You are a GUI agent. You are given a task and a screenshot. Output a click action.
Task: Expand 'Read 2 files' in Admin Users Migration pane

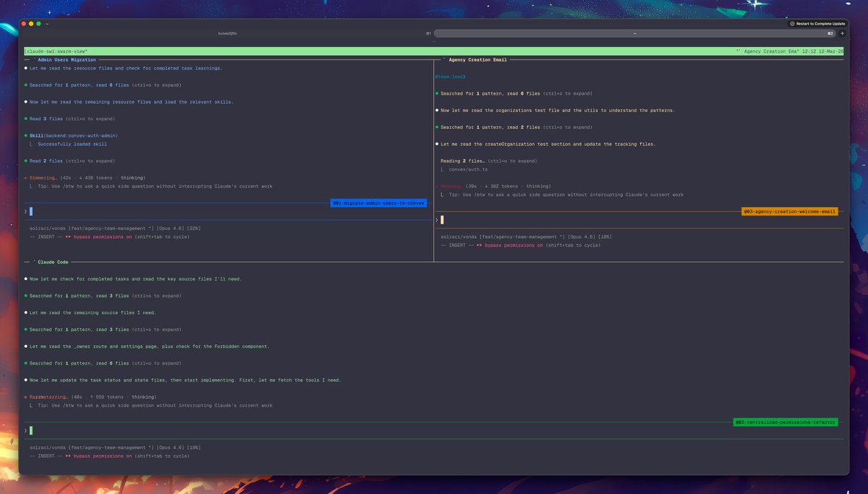[x=72, y=161]
